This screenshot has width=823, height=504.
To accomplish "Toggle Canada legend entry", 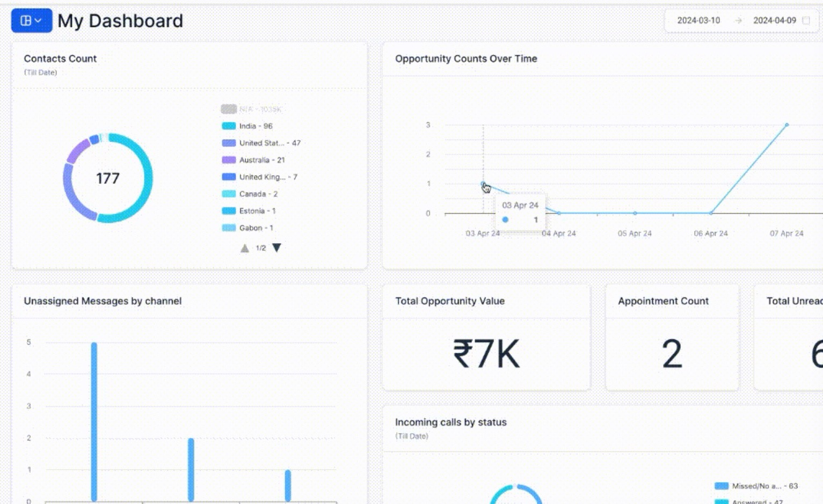I will click(x=250, y=194).
